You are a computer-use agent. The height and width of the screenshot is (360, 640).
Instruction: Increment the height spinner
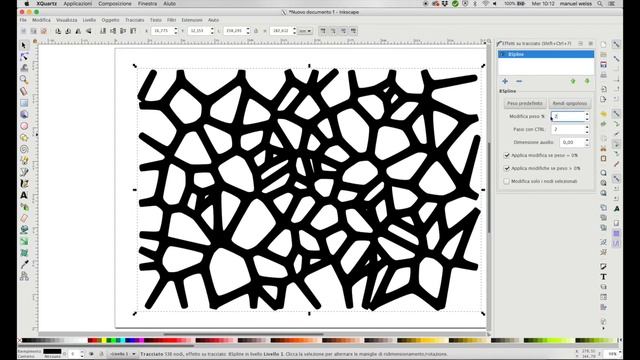pyautogui.click(x=294, y=29)
